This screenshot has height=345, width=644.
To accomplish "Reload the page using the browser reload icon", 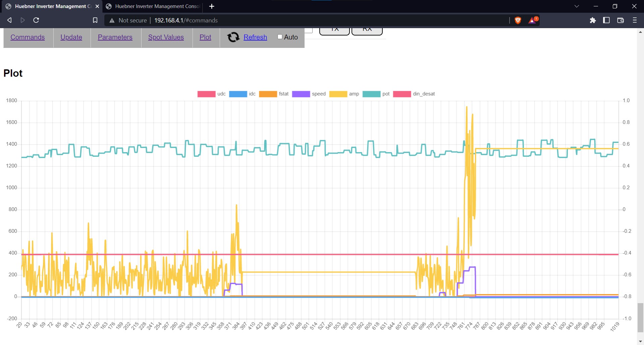I will (36, 20).
